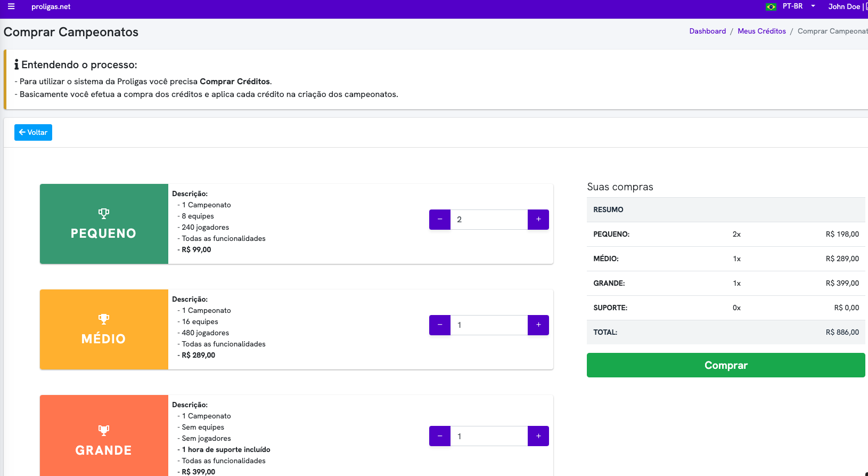The width and height of the screenshot is (868, 476).
Task: Open the hamburger sidebar menu
Action: click(11, 7)
